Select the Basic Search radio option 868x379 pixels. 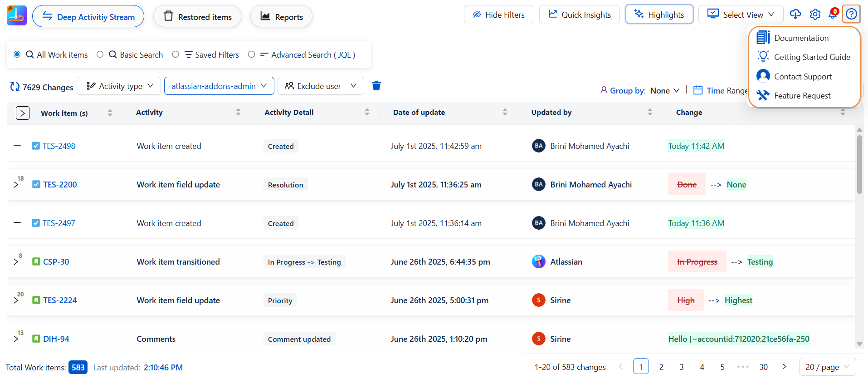100,54
